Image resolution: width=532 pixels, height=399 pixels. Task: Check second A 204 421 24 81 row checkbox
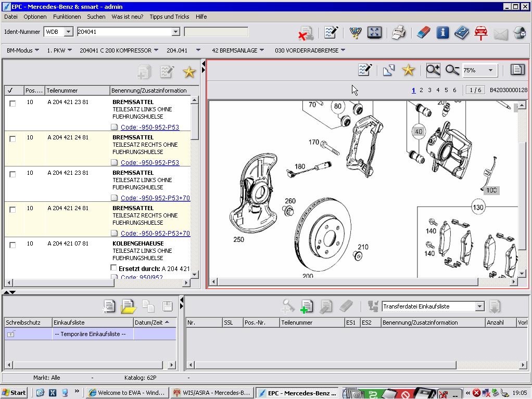(x=12, y=210)
